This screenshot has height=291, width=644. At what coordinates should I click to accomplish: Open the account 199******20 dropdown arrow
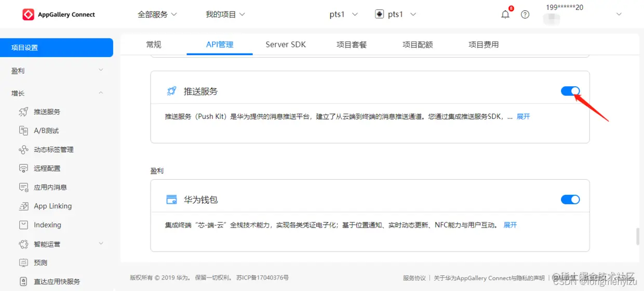(x=619, y=15)
